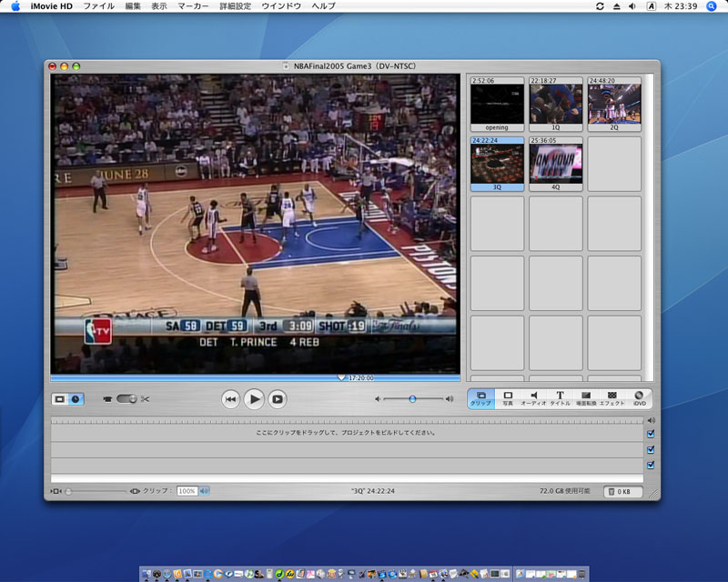Open Spotlight search in the menu bar
The image size is (728, 582).
click(x=710, y=6)
